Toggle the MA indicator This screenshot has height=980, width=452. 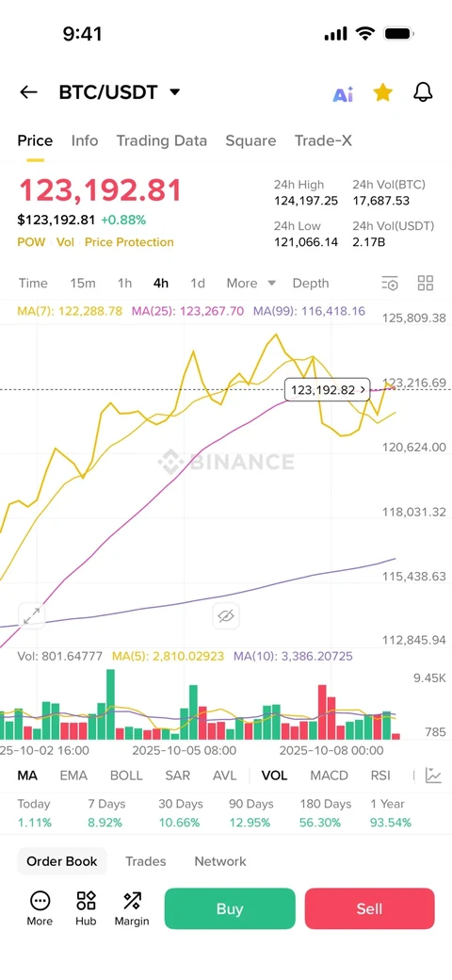click(27, 776)
